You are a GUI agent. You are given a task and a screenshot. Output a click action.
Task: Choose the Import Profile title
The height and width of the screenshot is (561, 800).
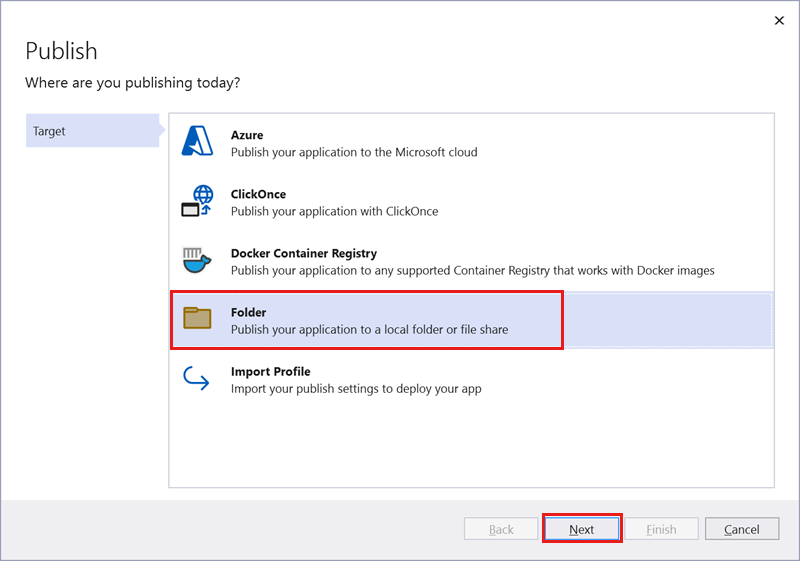(x=271, y=372)
